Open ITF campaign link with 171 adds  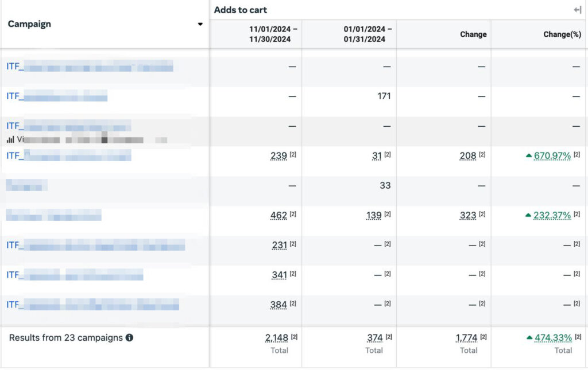click(x=57, y=96)
